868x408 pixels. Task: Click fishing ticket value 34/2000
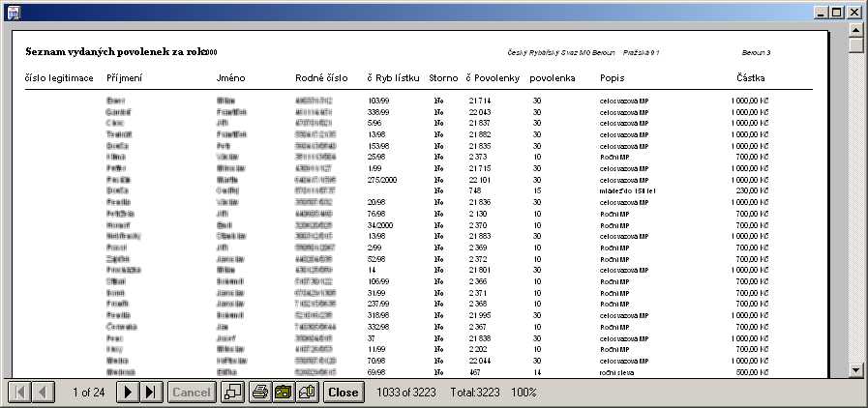[x=379, y=225]
